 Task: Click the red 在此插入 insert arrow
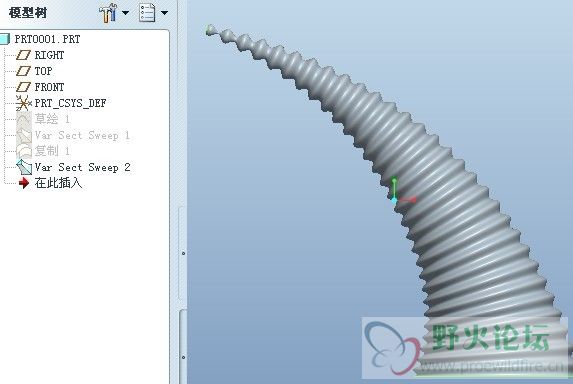pyautogui.click(x=24, y=183)
